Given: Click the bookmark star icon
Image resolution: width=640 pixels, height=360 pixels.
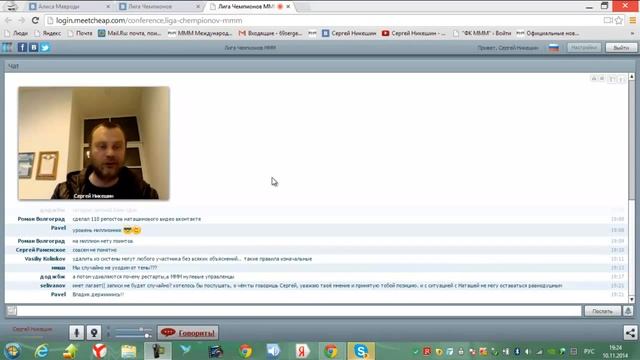Looking at the screenshot, I should tap(619, 20).
